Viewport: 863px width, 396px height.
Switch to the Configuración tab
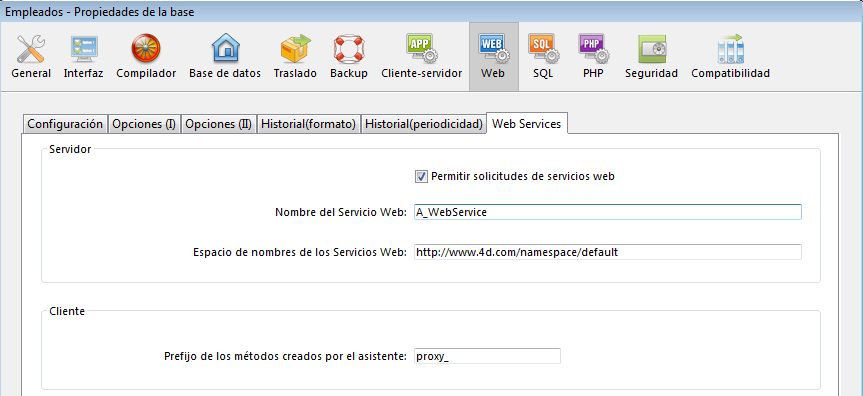[x=65, y=124]
